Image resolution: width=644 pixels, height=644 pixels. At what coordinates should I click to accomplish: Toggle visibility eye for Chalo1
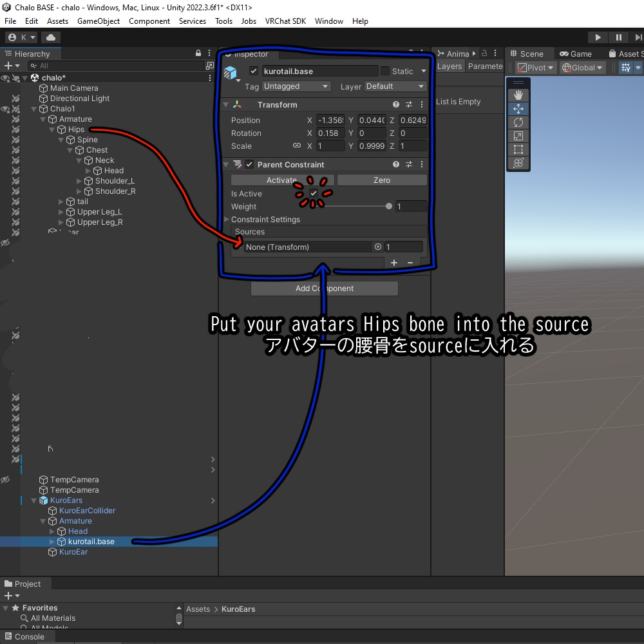(x=5, y=109)
